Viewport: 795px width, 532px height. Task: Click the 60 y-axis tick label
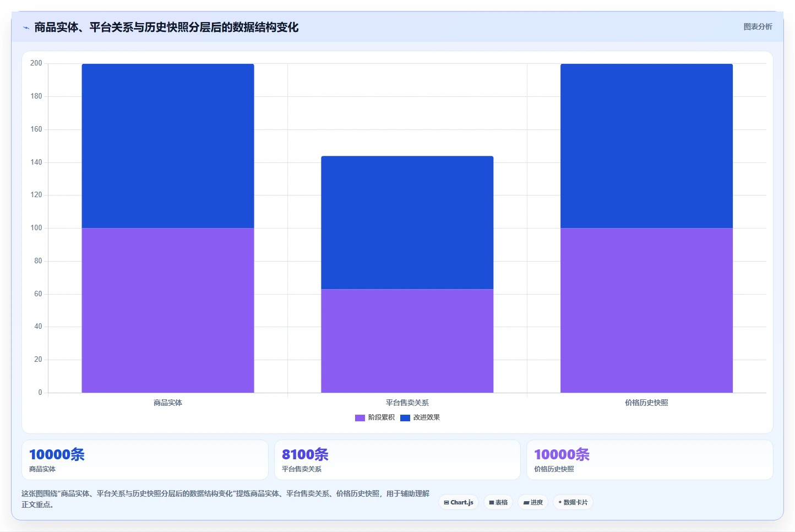[x=38, y=294]
